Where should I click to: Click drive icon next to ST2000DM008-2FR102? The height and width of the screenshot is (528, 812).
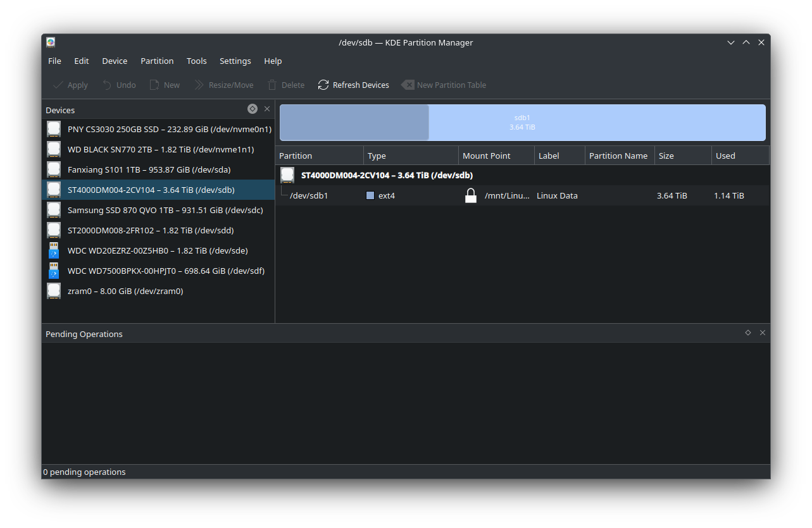click(54, 230)
